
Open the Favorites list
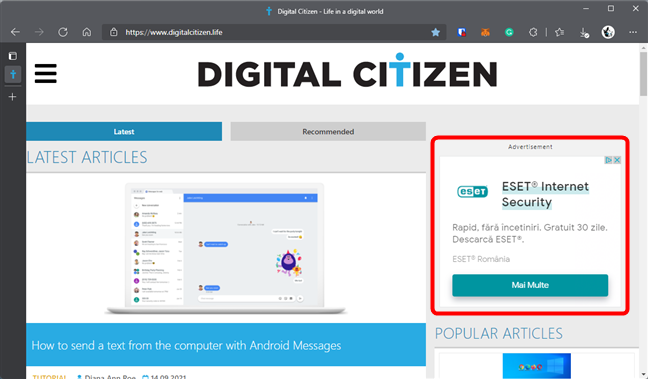tap(560, 32)
